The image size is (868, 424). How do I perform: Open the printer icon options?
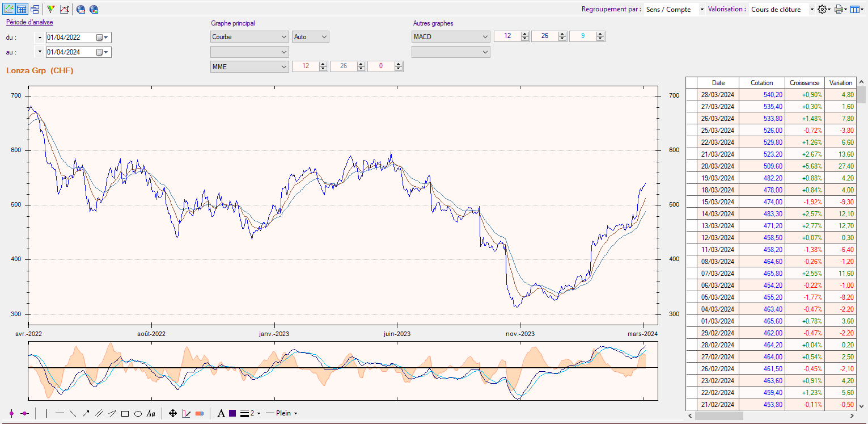[x=840, y=9]
